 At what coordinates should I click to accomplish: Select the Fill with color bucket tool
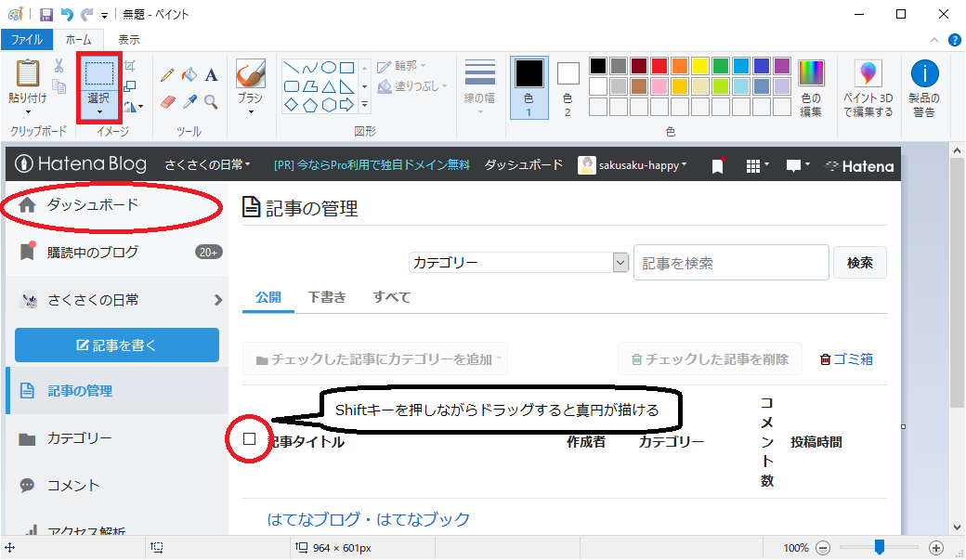[x=189, y=74]
